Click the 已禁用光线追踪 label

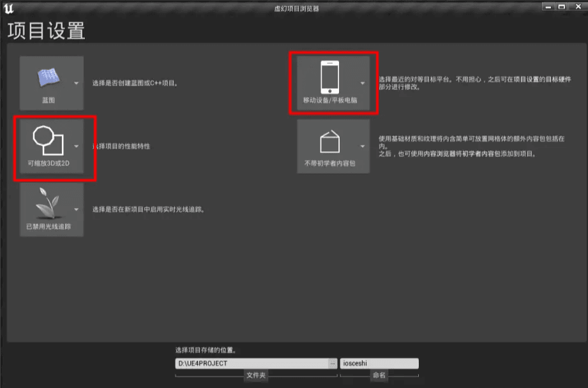(49, 226)
